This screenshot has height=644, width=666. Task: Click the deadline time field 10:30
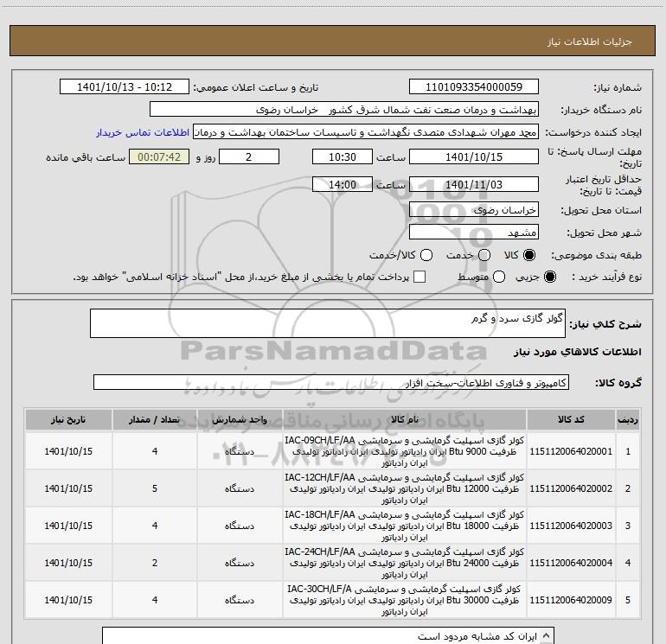343,156
